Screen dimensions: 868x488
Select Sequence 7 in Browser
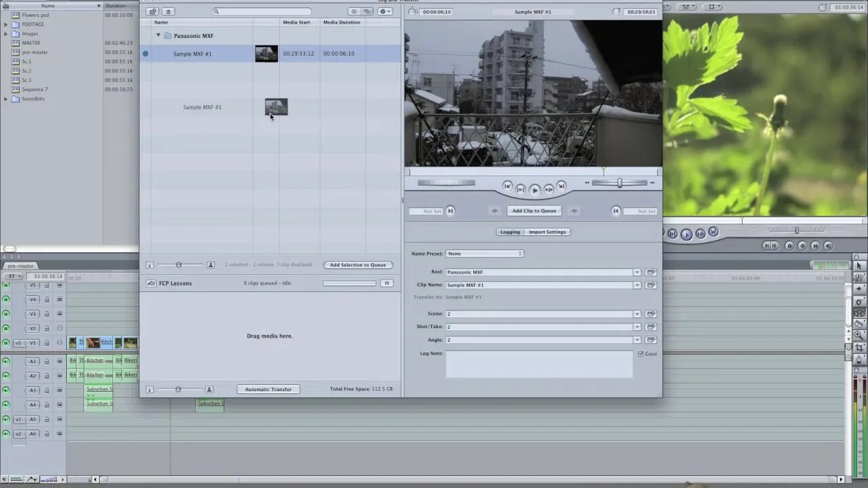click(x=34, y=89)
